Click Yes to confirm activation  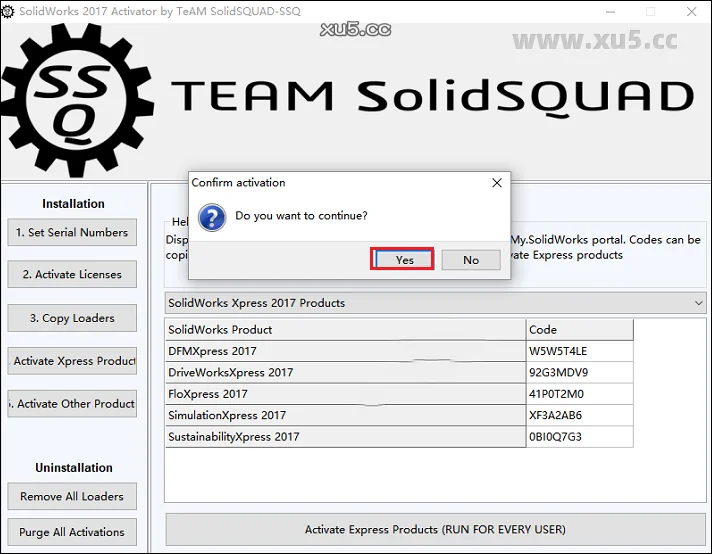tap(404, 259)
